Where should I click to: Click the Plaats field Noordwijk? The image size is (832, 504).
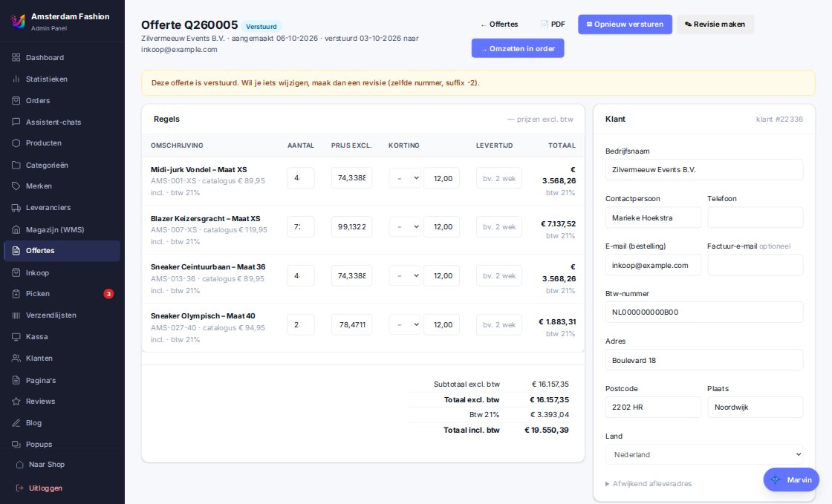pyautogui.click(x=755, y=407)
